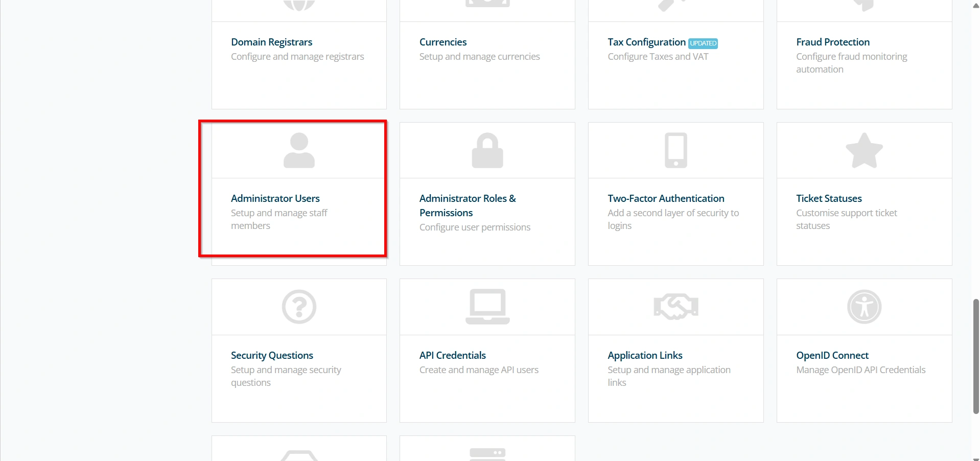The width and height of the screenshot is (980, 461).
Task: Click 'Configure user permissions' description
Action: (x=475, y=227)
